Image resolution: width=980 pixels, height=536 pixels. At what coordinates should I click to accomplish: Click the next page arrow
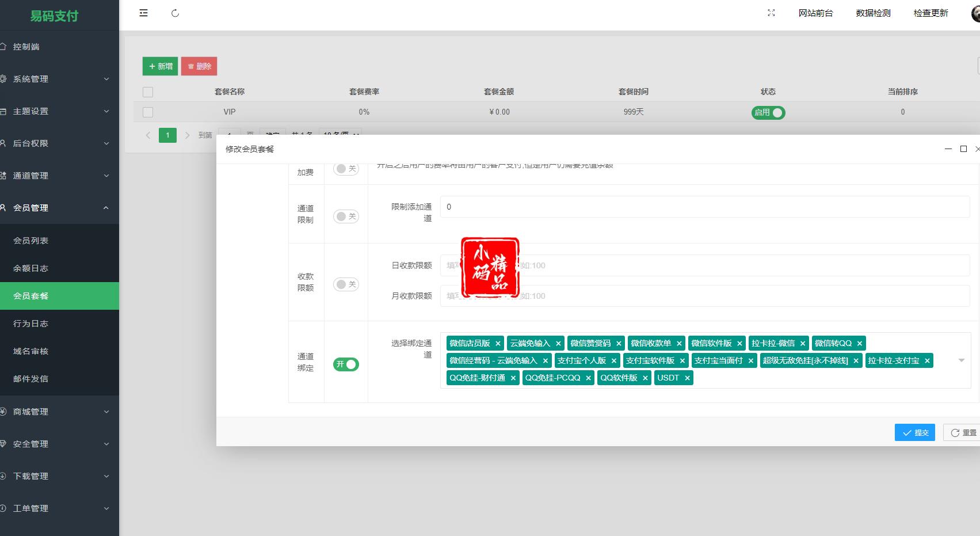click(187, 135)
